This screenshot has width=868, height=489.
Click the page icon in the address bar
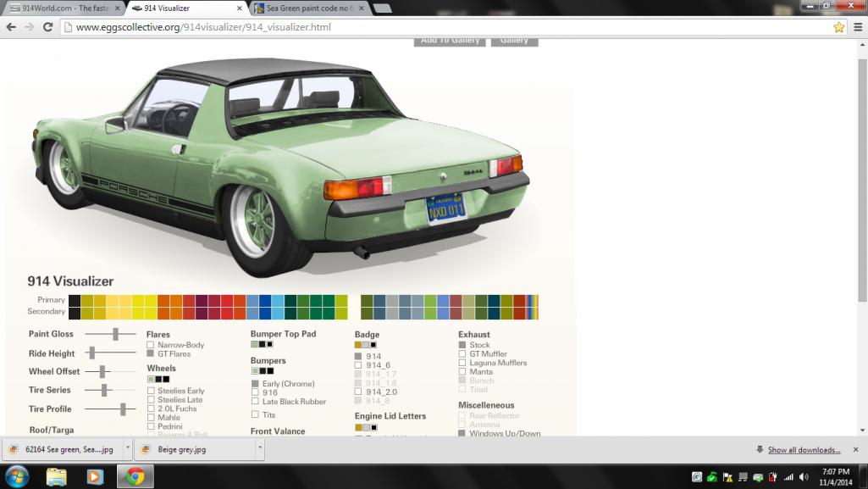pyautogui.click(x=68, y=27)
